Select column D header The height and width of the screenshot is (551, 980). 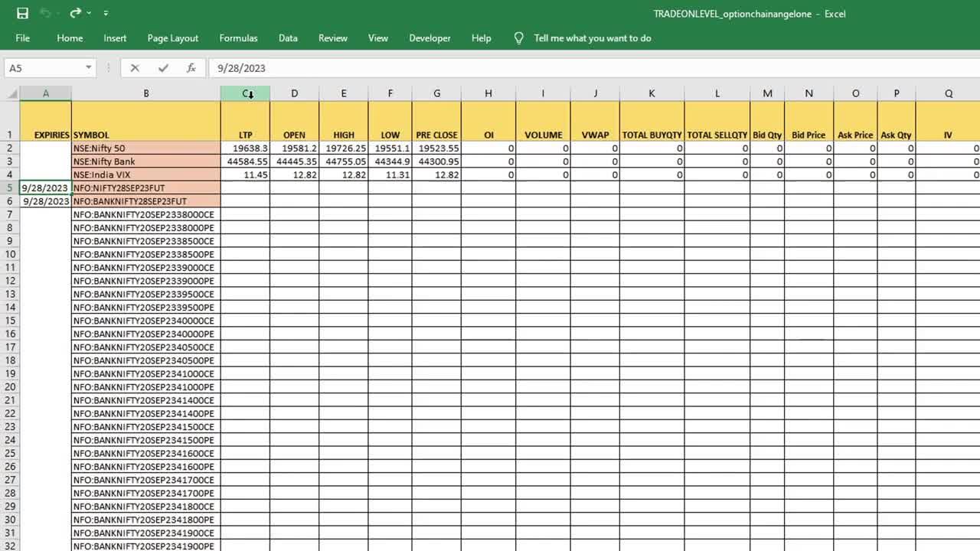tap(294, 93)
